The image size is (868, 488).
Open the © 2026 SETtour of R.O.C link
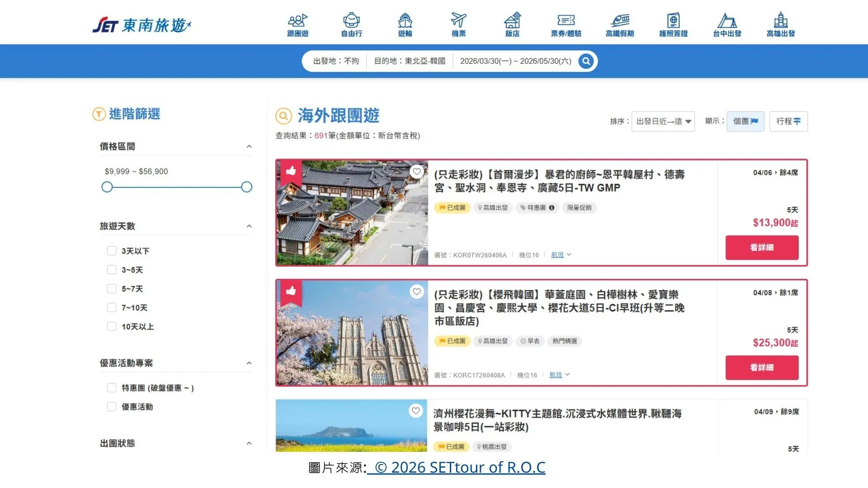point(457,467)
